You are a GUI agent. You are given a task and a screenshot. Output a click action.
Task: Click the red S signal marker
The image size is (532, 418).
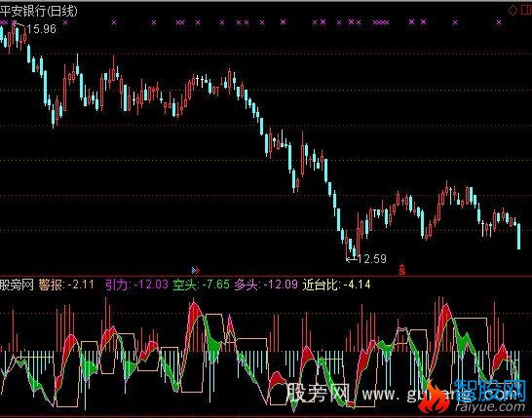tap(402, 269)
